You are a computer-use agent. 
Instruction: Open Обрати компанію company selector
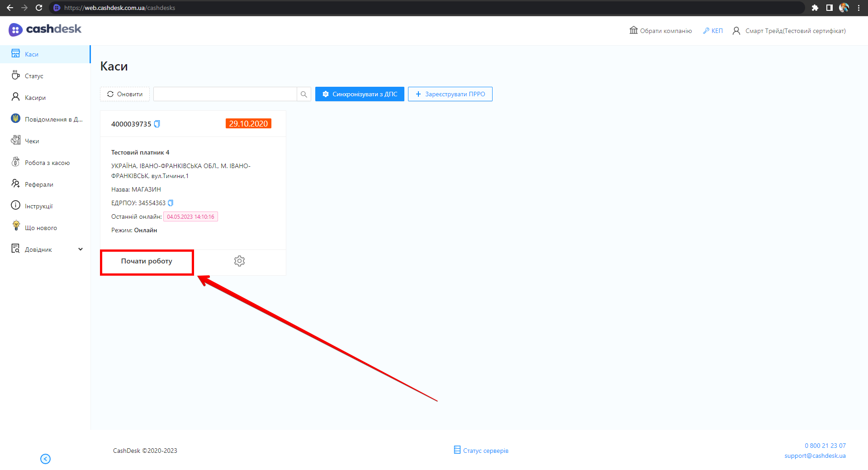661,31
